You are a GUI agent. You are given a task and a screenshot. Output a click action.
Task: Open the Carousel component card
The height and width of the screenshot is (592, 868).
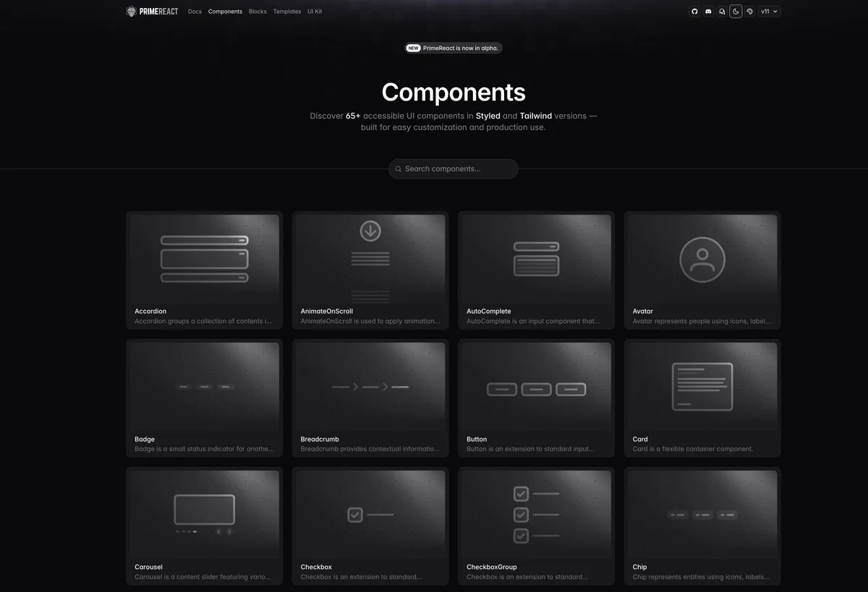205,526
